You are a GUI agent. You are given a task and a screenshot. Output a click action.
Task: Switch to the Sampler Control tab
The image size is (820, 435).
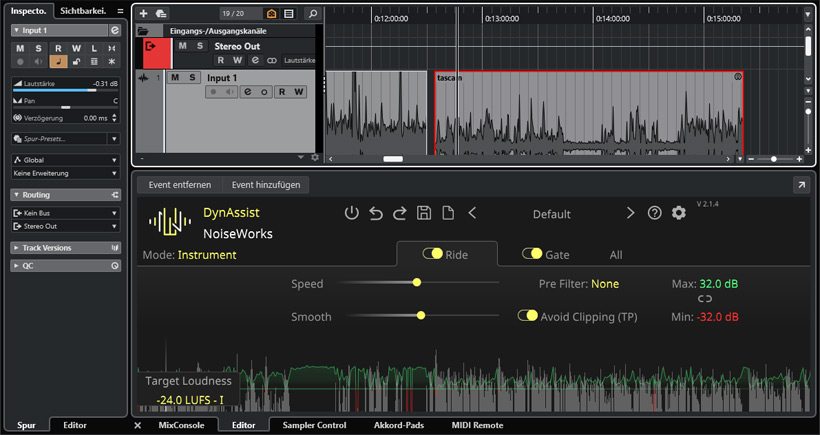(x=315, y=426)
